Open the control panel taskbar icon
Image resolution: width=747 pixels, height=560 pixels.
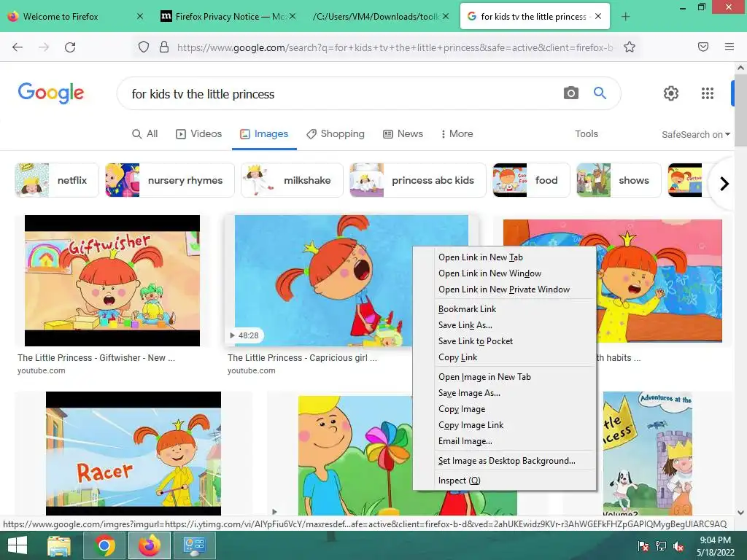(x=194, y=545)
